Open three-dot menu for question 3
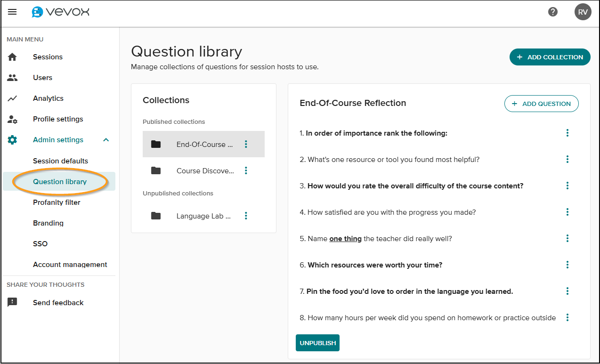Viewport: 600px width, 364px height. [568, 186]
